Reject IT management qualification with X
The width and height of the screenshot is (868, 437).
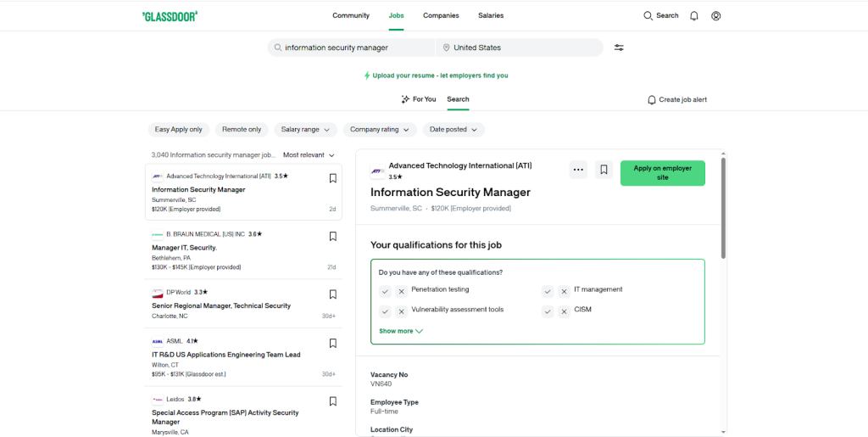(564, 291)
